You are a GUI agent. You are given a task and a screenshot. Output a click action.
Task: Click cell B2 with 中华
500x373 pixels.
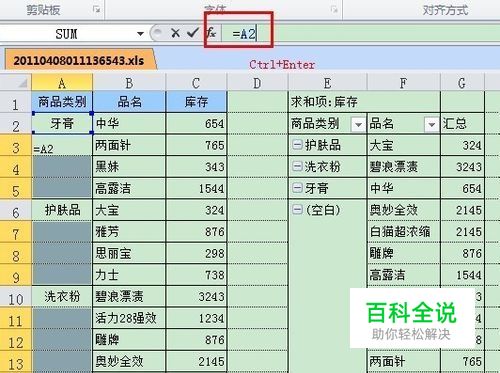[129, 124]
